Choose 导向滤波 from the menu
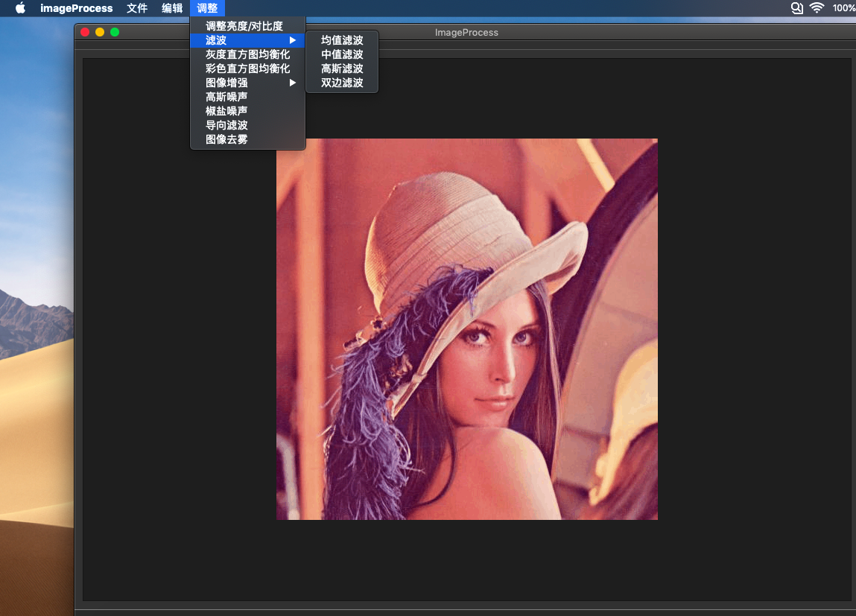 tap(248, 125)
